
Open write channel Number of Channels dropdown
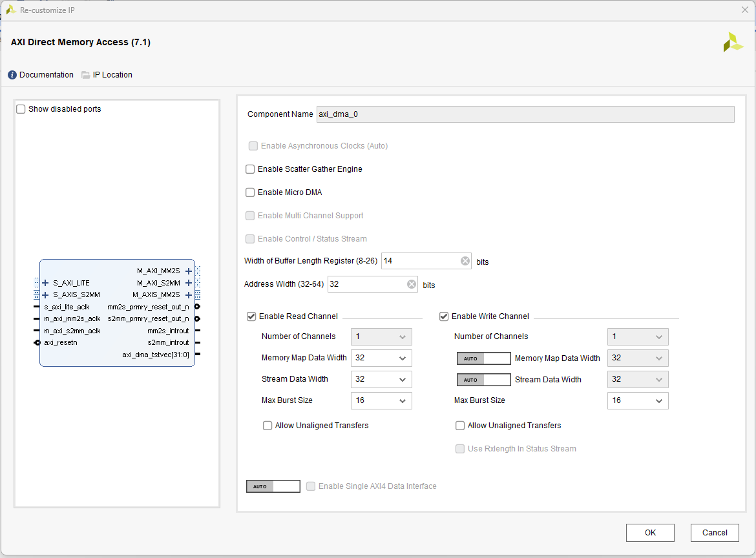pyautogui.click(x=637, y=337)
